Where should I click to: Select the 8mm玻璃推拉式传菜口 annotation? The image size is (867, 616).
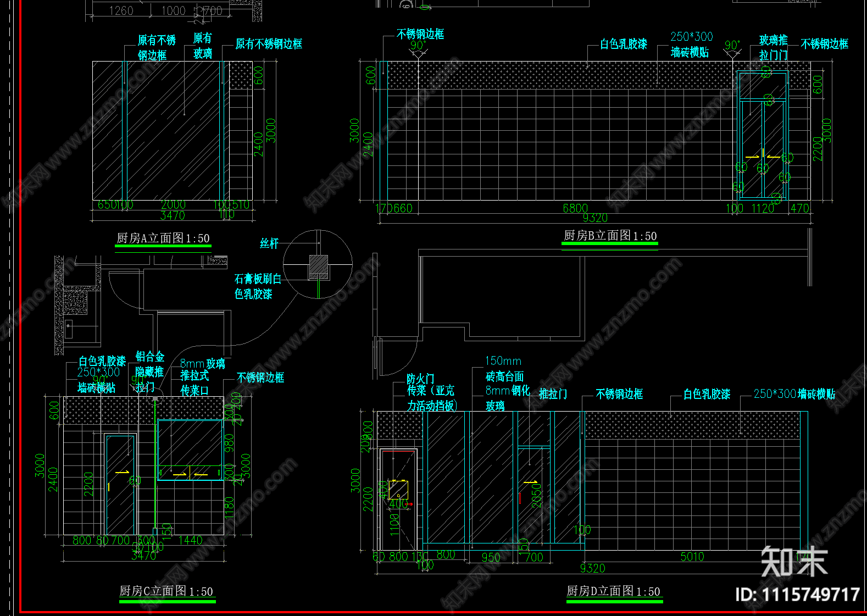tap(203, 377)
